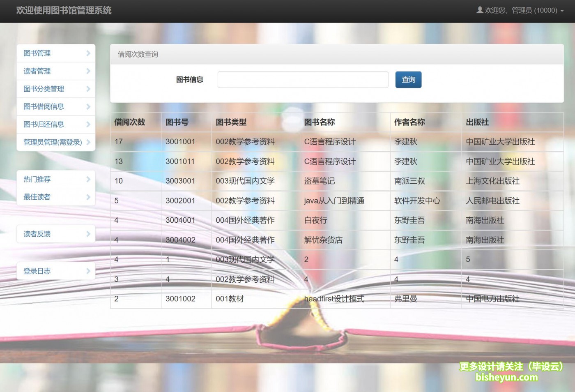This screenshot has height=392, width=575.
Task: Click the 解忧杂货店 book name
Action: coord(323,240)
